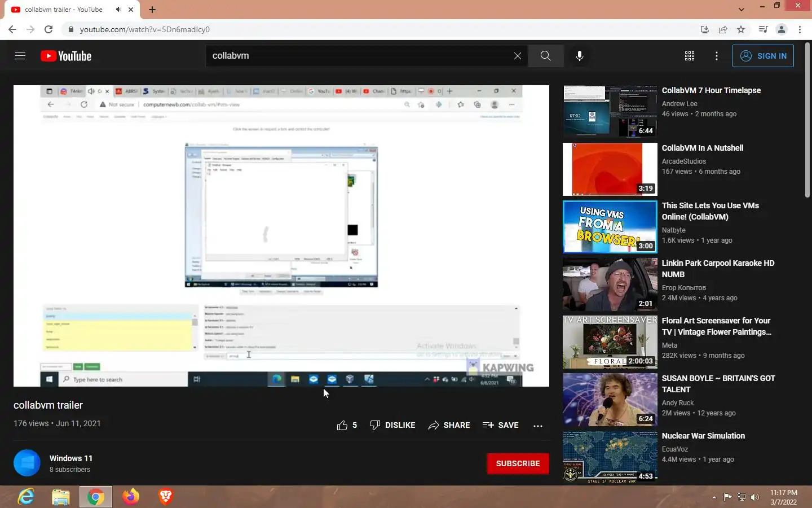The height and width of the screenshot is (508, 812).
Task: Show hidden tray icons arrow
Action: tap(714, 497)
